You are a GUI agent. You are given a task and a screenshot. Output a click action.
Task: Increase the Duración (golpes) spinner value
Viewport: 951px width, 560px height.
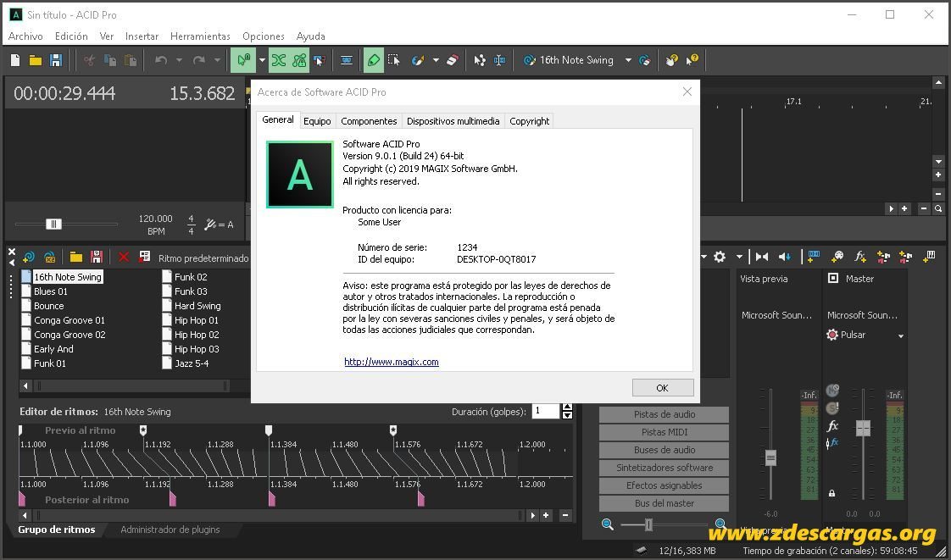pos(567,408)
